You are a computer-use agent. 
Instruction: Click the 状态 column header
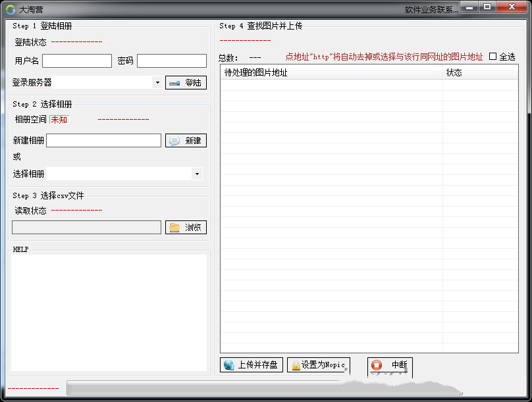(480, 72)
